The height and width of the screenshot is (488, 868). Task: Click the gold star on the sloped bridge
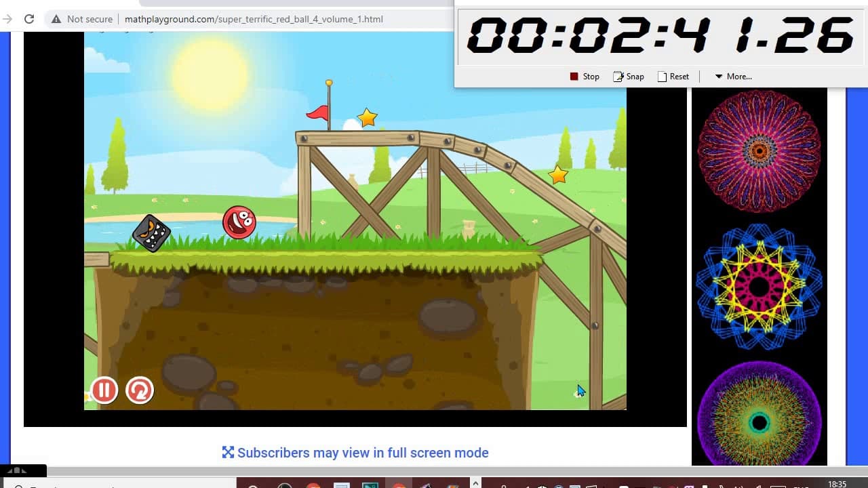click(558, 175)
